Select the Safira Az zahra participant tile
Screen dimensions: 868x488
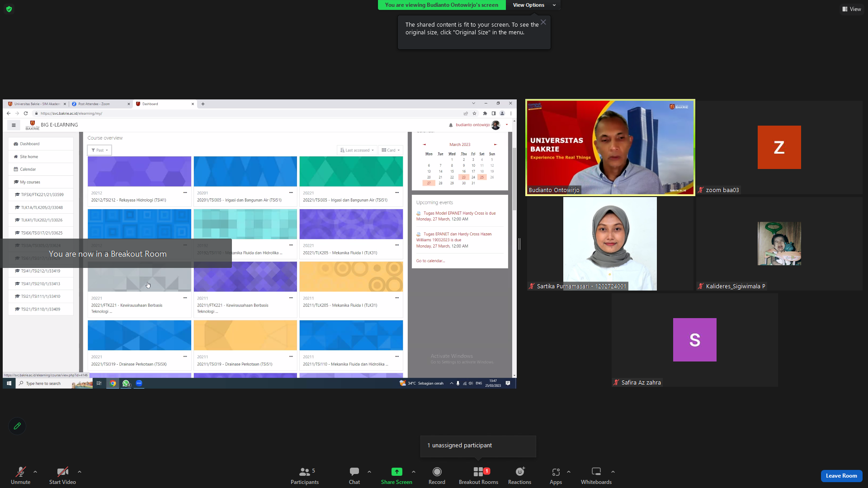(x=695, y=340)
